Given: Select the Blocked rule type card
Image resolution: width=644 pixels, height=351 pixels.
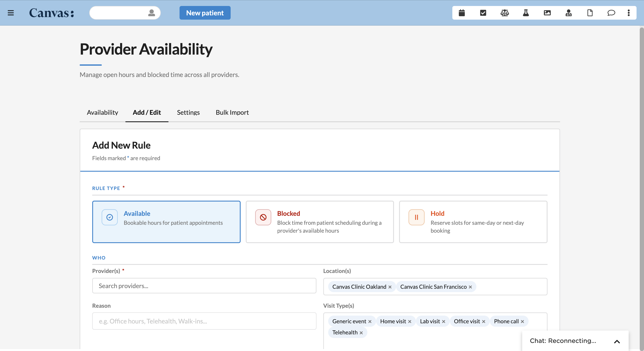Looking at the screenshot, I should pos(320,222).
